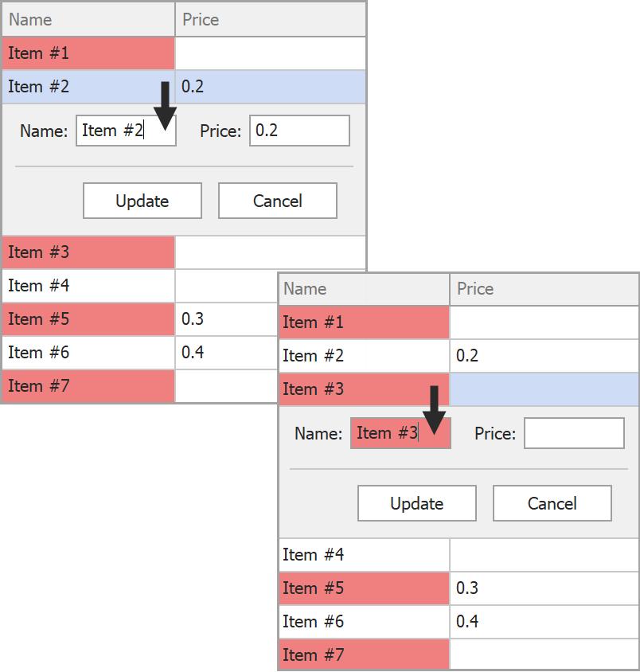Click the Price field showing 0.2
640x672 pixels.
[x=299, y=130]
